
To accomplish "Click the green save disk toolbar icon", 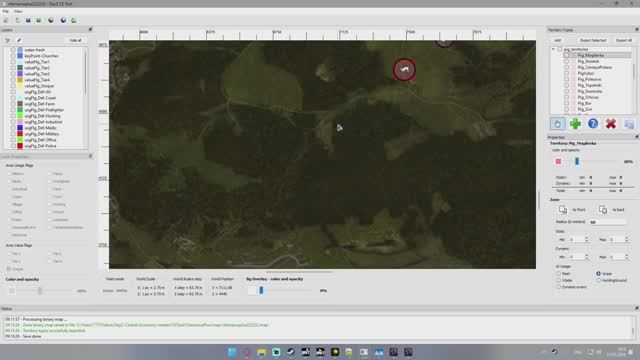I will (x=38, y=20).
